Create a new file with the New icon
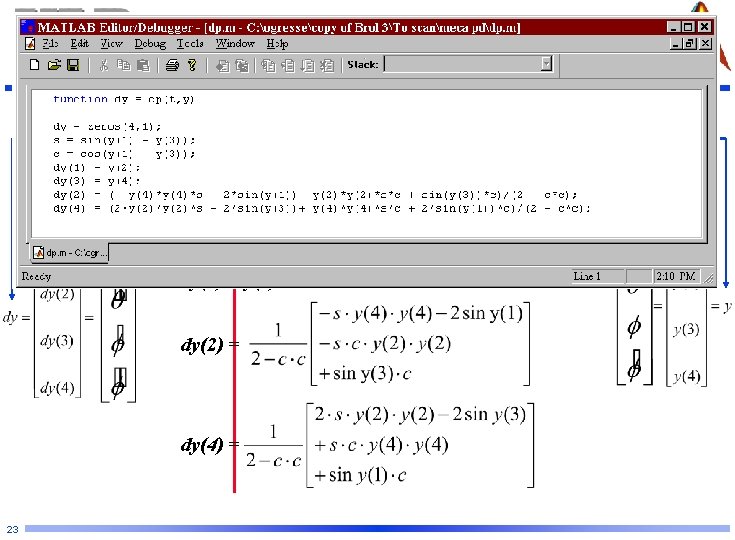This screenshot has height=540, width=735. point(34,65)
